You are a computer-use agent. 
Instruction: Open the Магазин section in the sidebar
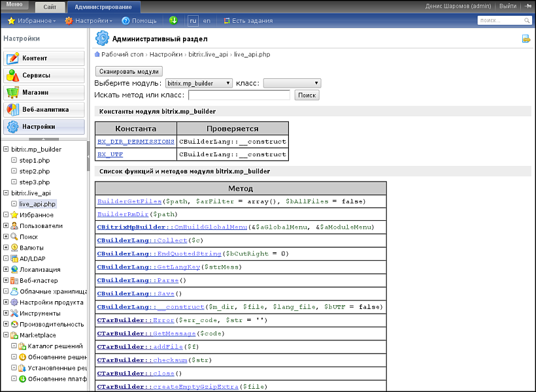coord(44,92)
